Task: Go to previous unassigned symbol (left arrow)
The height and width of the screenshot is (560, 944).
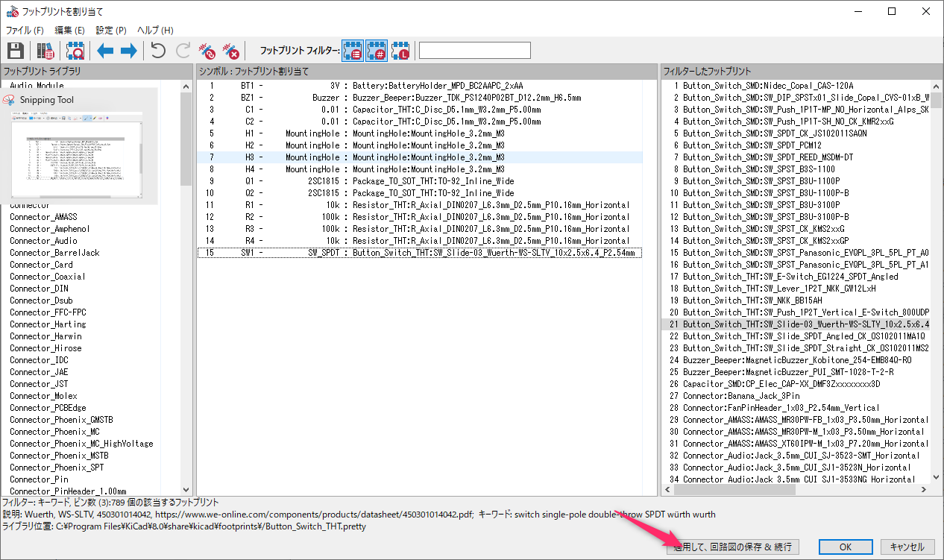Action: [105, 51]
